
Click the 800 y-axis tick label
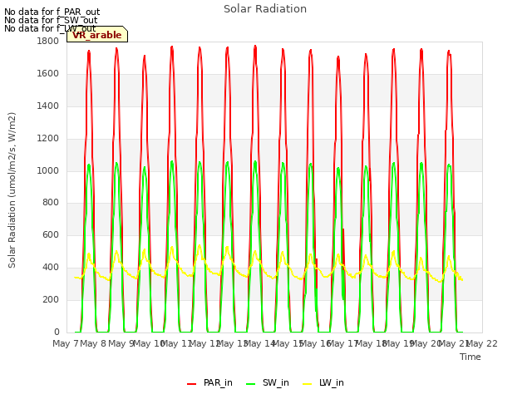coord(51,203)
